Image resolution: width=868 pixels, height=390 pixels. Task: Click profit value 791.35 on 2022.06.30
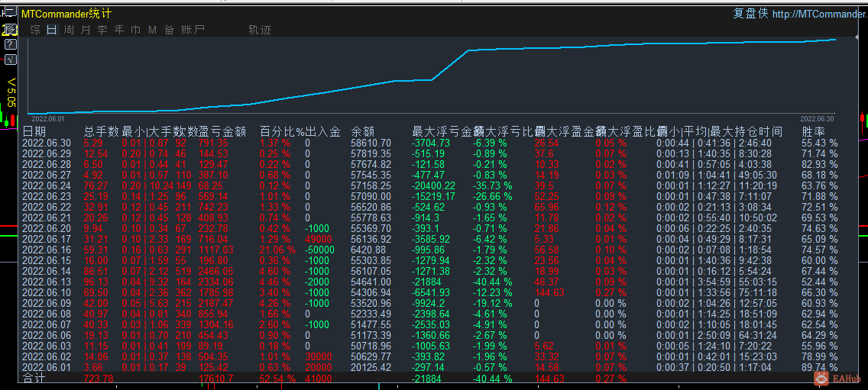(213, 143)
